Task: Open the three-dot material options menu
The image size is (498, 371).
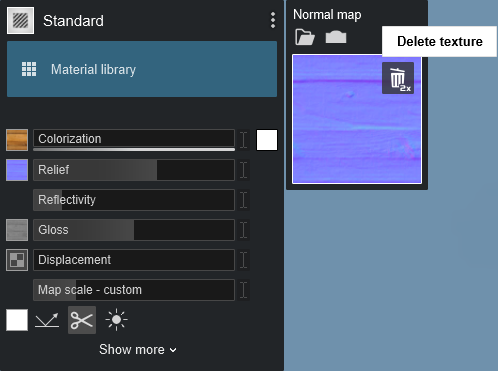Action: click(x=273, y=20)
